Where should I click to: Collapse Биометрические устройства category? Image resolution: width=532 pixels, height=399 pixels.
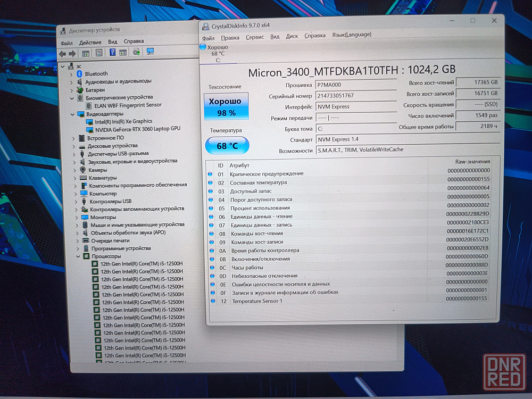point(72,98)
